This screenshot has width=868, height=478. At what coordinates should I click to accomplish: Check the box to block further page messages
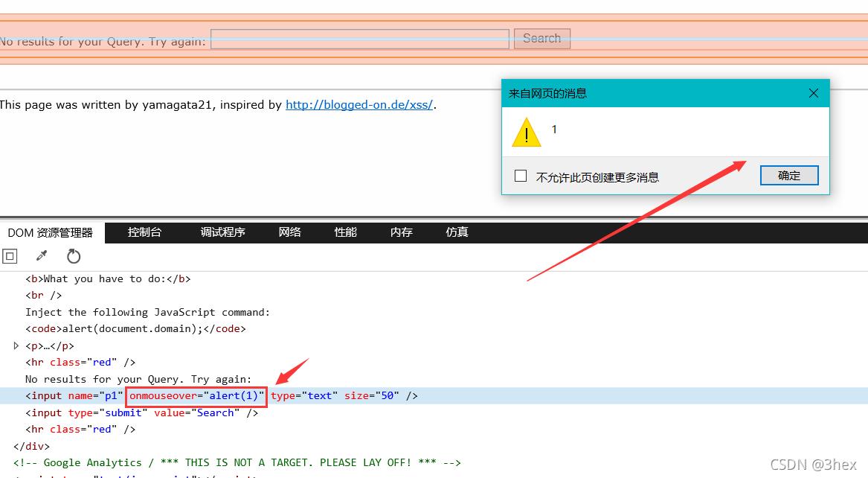click(521, 176)
